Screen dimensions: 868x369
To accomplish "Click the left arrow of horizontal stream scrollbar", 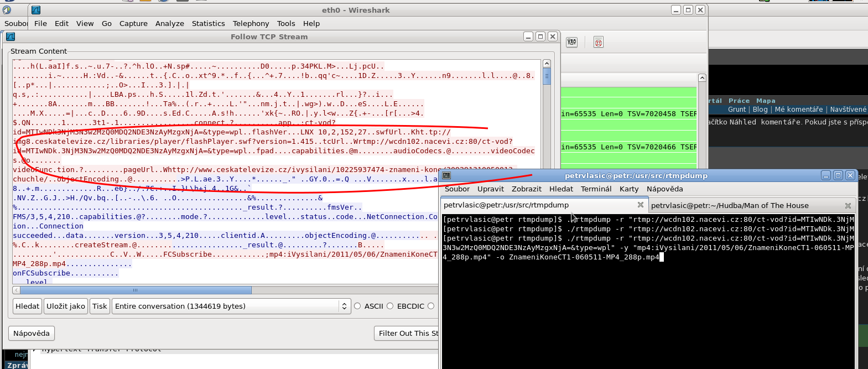I will pos(16,290).
